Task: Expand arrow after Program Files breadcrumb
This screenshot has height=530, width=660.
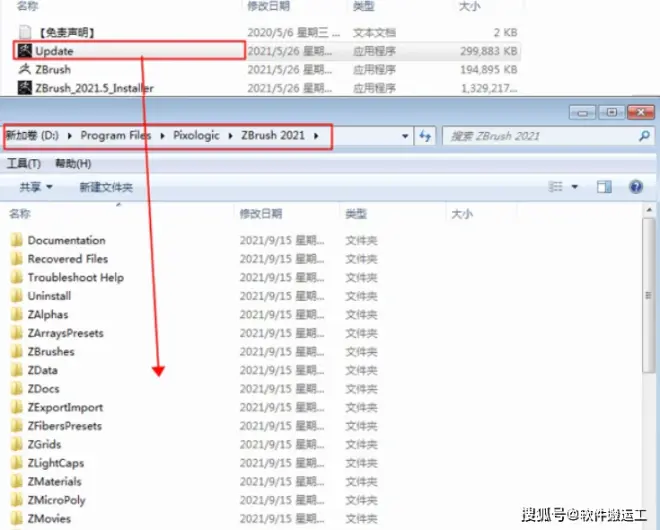Action: point(162,136)
